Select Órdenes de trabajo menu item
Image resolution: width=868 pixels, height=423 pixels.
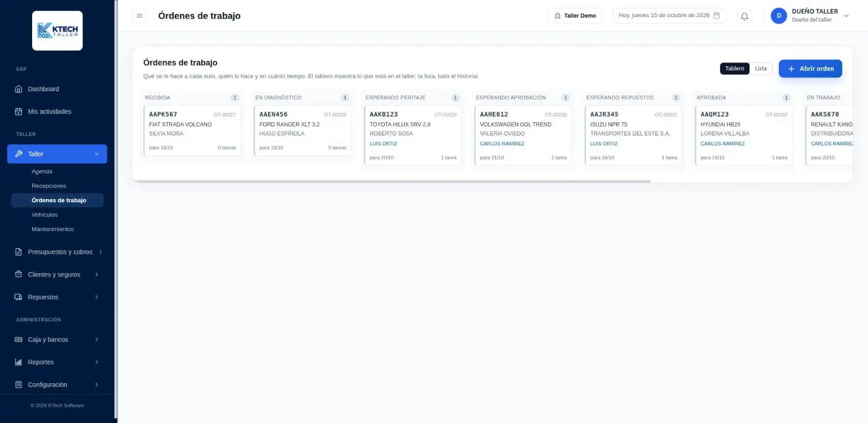tap(57, 200)
